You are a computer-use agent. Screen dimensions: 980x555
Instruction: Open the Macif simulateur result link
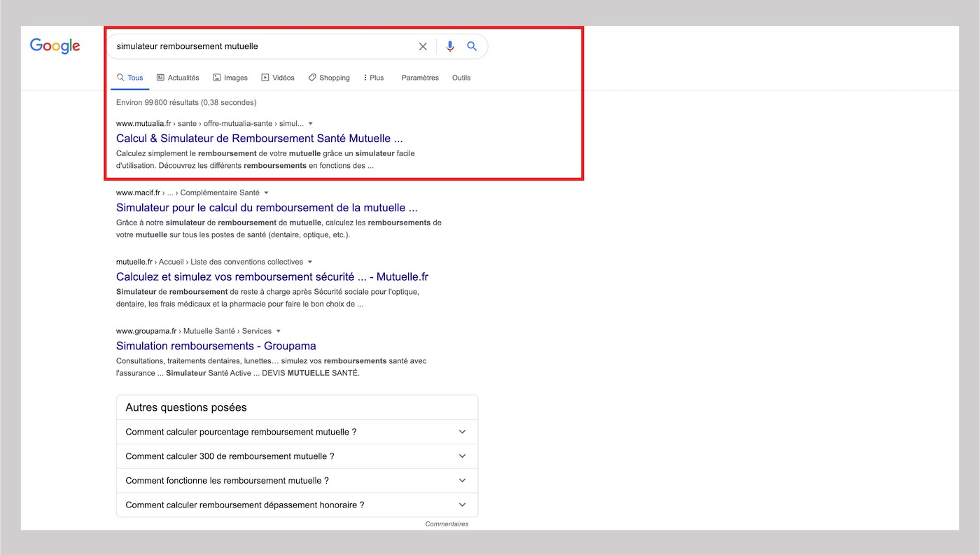tap(267, 208)
